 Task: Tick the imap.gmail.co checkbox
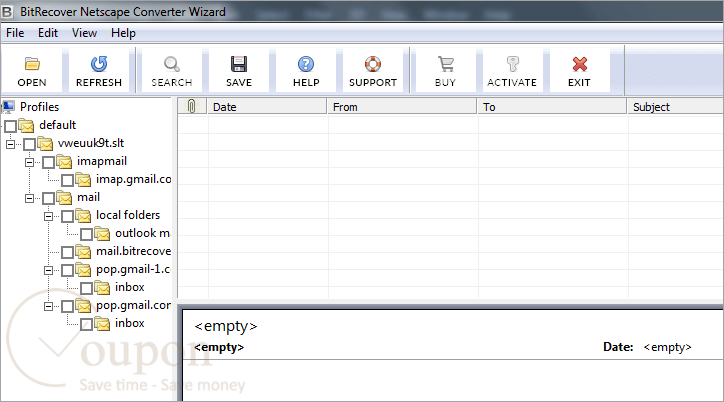coord(67,180)
